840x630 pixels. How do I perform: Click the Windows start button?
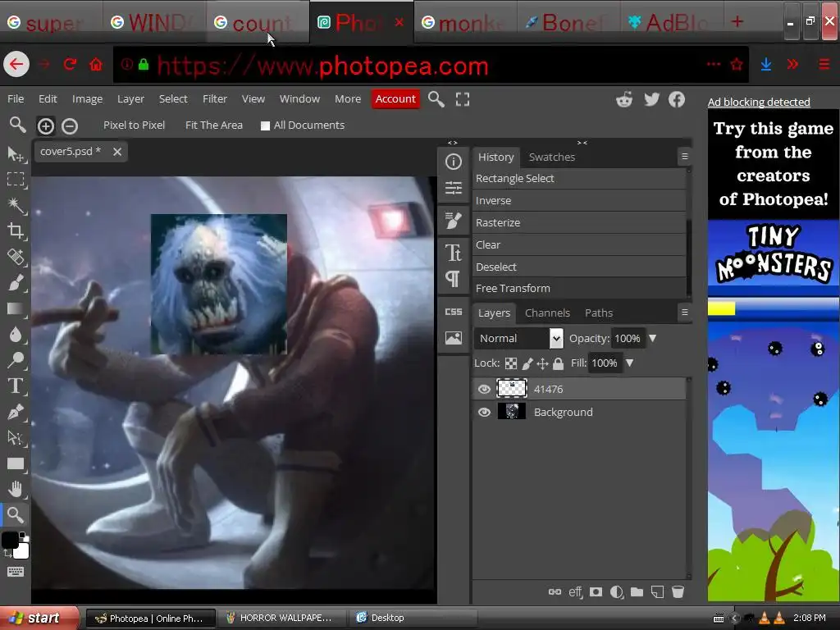[x=39, y=618]
